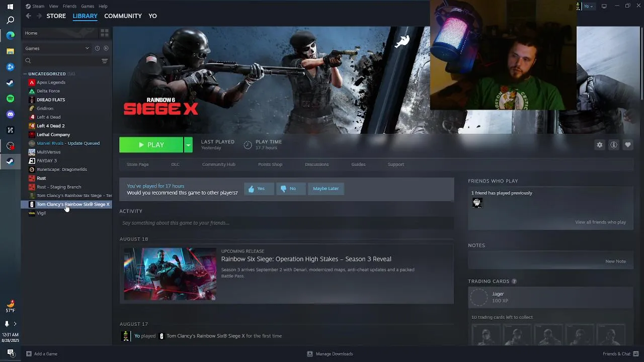Open the Help menu
Viewport: 644px width, 362px height.
pos(103,6)
